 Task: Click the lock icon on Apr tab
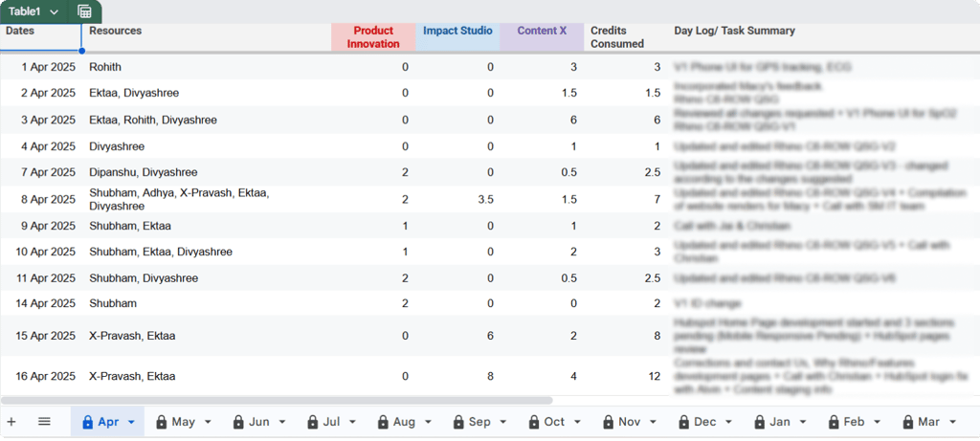[x=87, y=422]
